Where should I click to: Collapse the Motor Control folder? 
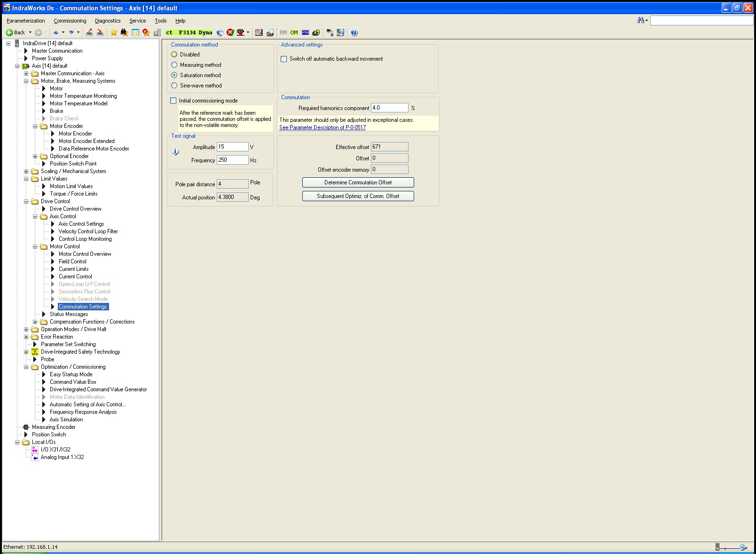[x=35, y=246]
